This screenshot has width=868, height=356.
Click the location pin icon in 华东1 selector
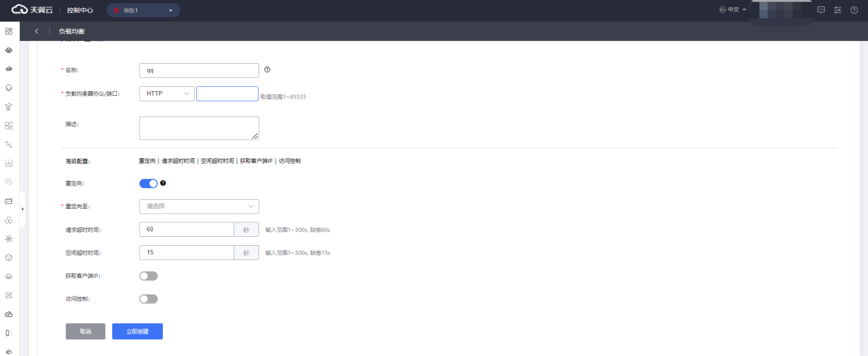click(116, 10)
